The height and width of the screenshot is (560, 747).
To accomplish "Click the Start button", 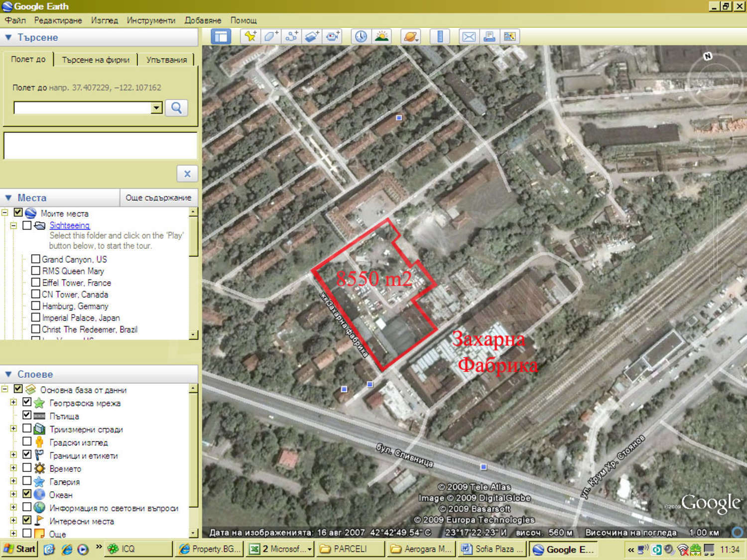I will pyautogui.click(x=20, y=549).
